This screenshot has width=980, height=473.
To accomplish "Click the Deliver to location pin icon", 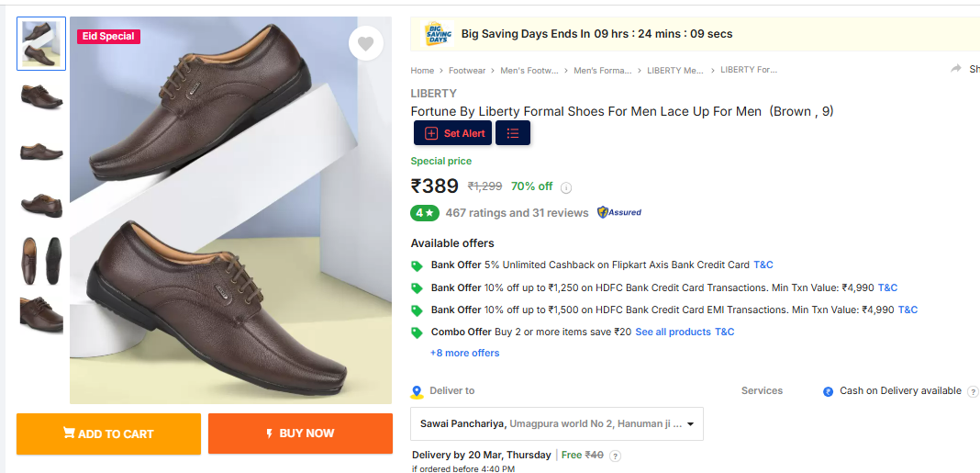I will (417, 392).
